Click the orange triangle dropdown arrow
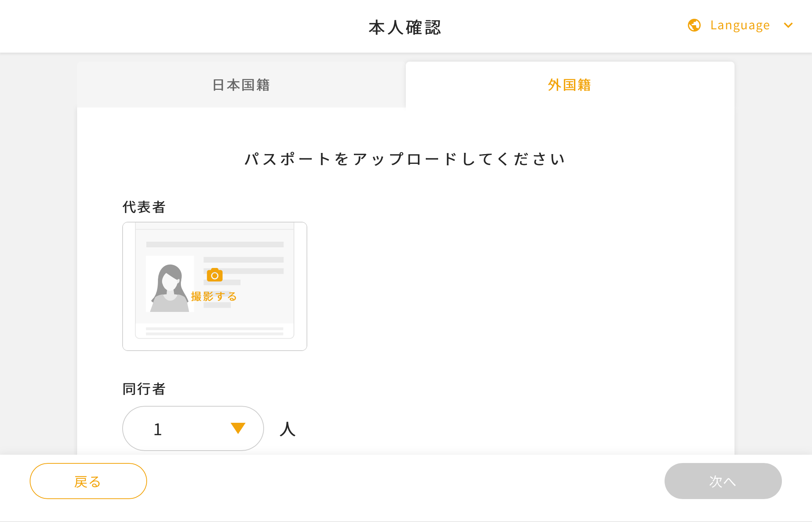 click(x=238, y=428)
